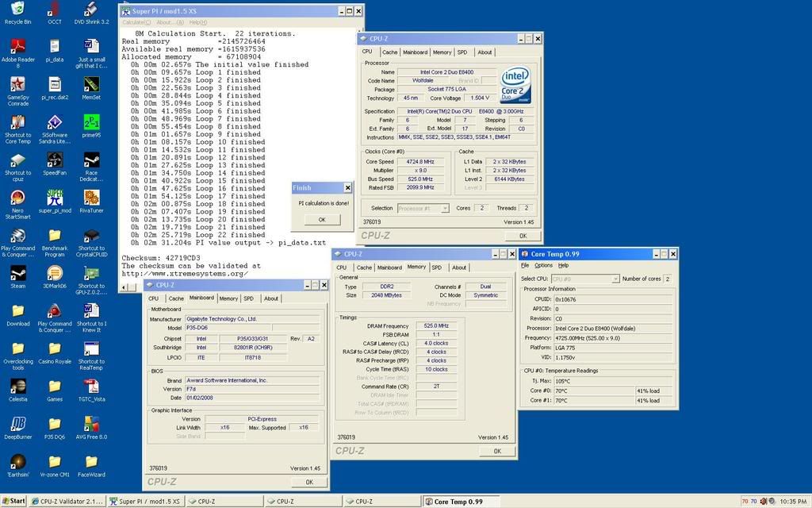Viewport: 812px width, 508px height.
Task: Launch SpeedFan desktop icon
Action: point(55,160)
